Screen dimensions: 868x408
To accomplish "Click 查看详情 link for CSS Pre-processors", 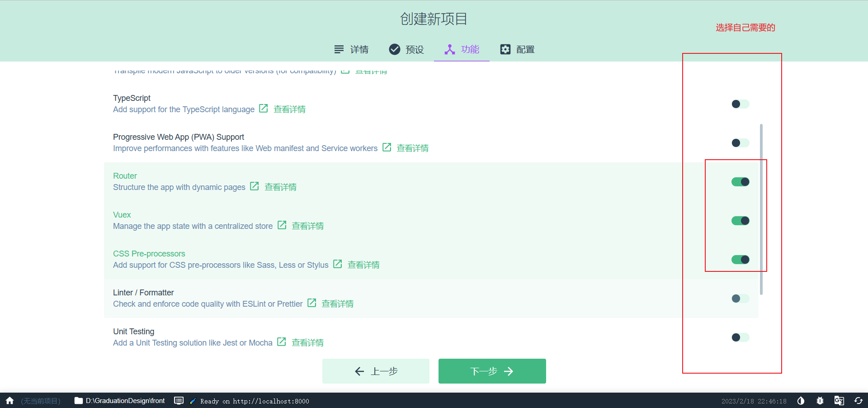I will point(363,265).
